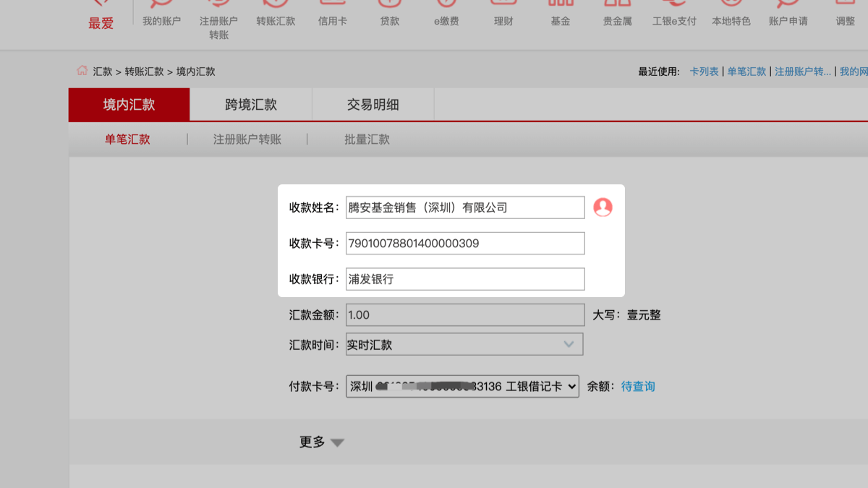The image size is (868, 488).
Task: Click 待查询 balance link
Action: click(638, 387)
